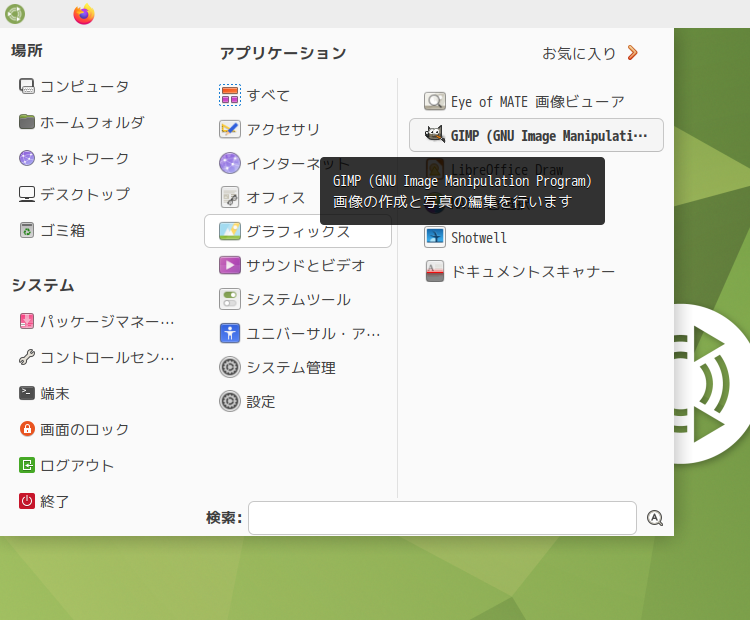Screen dimensions: 750x620
Task: Click the Internet category globe icon
Action: (230, 163)
